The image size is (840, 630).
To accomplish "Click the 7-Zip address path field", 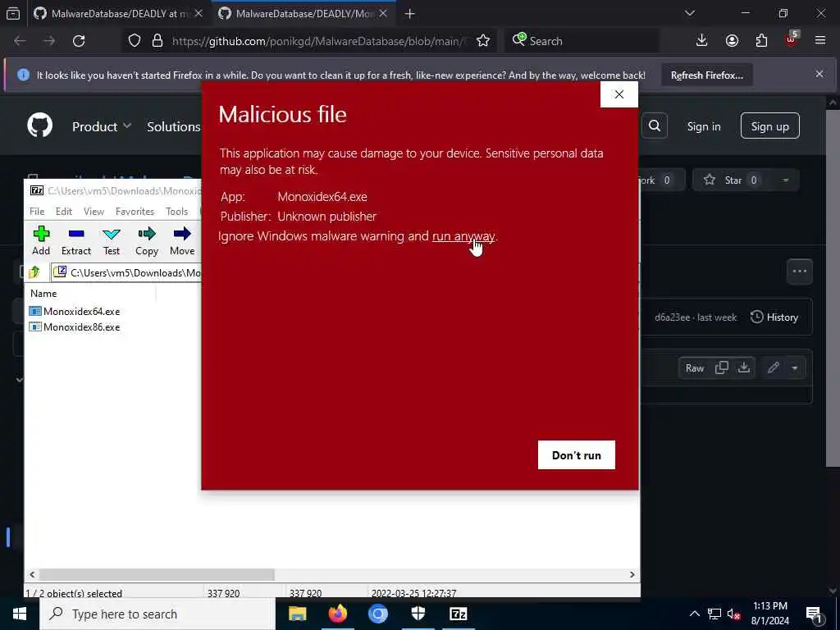I will point(126,272).
